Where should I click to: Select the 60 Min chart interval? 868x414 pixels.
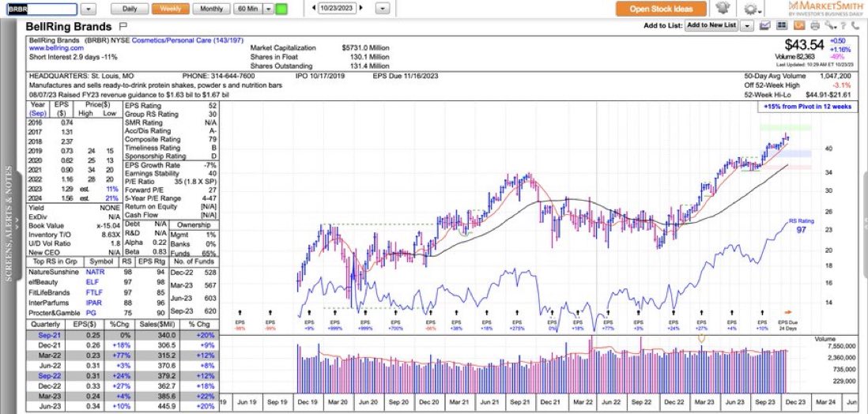point(248,9)
